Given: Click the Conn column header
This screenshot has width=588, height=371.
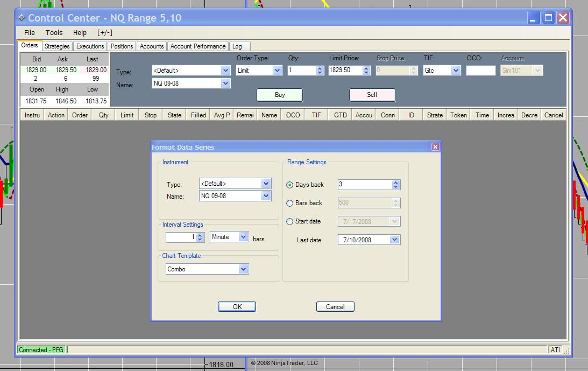Looking at the screenshot, I should (x=388, y=115).
